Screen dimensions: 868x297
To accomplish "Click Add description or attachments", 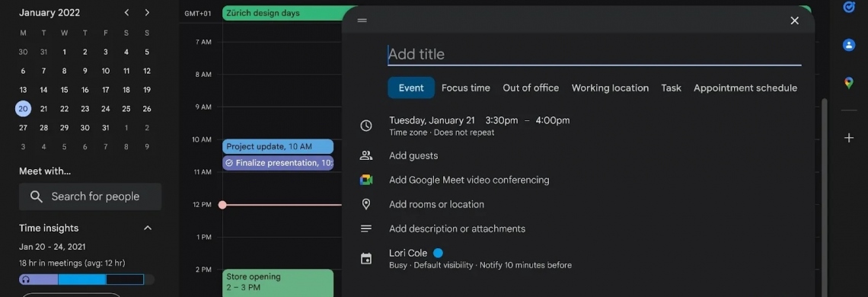I will 458,229.
